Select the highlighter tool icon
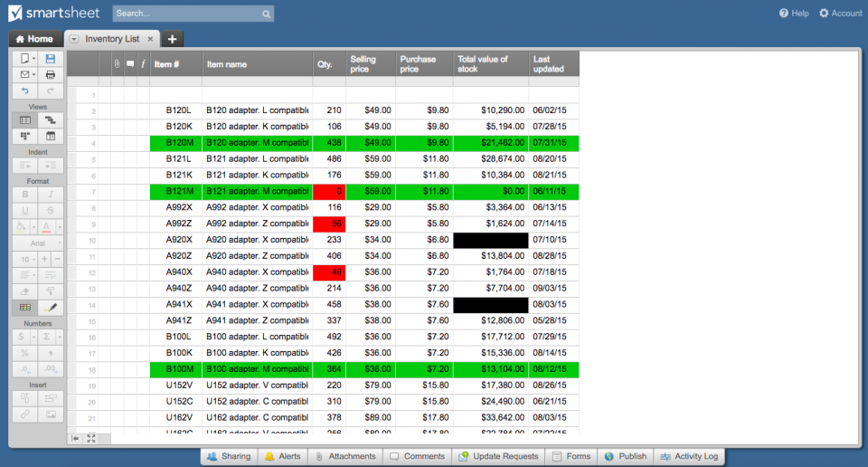The image size is (868, 467). coord(51,308)
